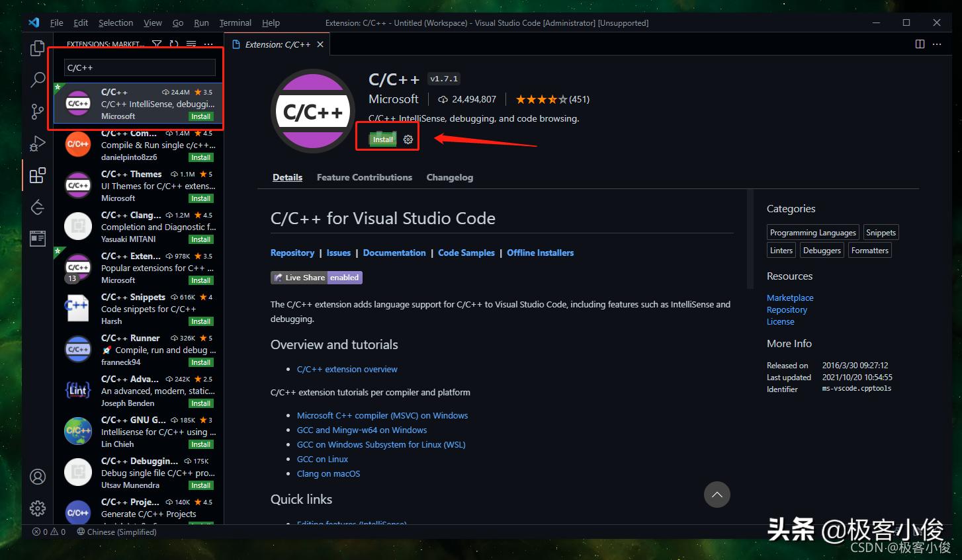Open Microsoft C++ compiler (MSVC) on Windows link
This screenshot has height=560, width=962.
[382, 415]
